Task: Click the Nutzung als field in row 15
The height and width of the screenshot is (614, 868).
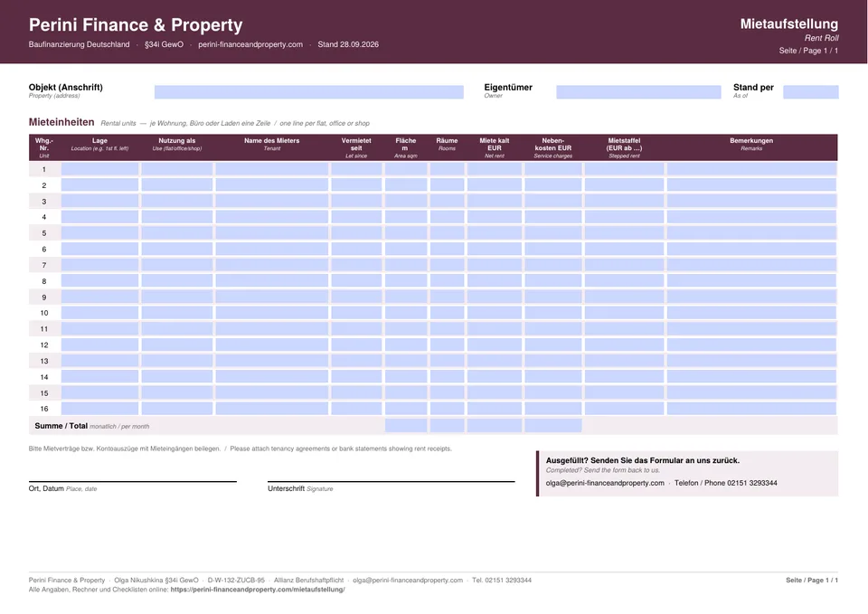Action: click(177, 392)
